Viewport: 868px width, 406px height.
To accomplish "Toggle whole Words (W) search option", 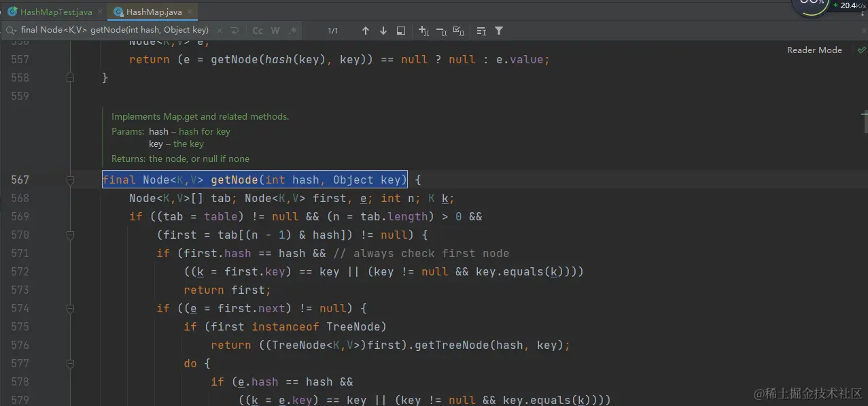I will (275, 31).
